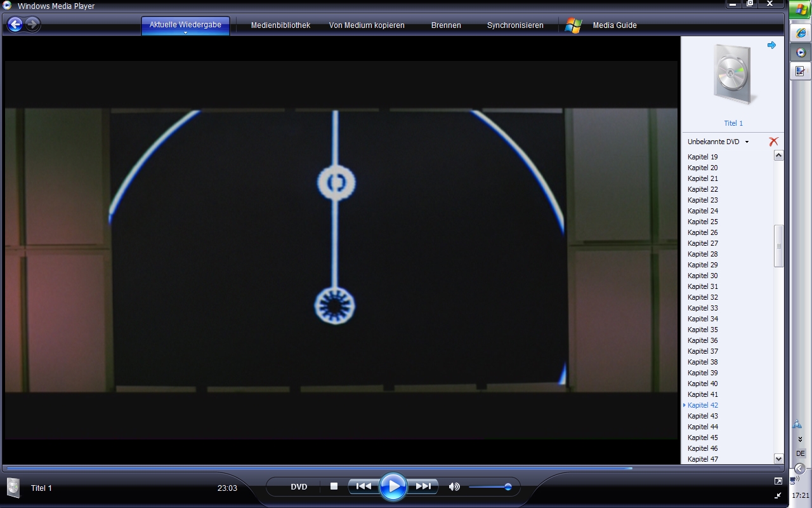The height and width of the screenshot is (508, 812).
Task: Switch to the Brennen tab
Action: 446,25
